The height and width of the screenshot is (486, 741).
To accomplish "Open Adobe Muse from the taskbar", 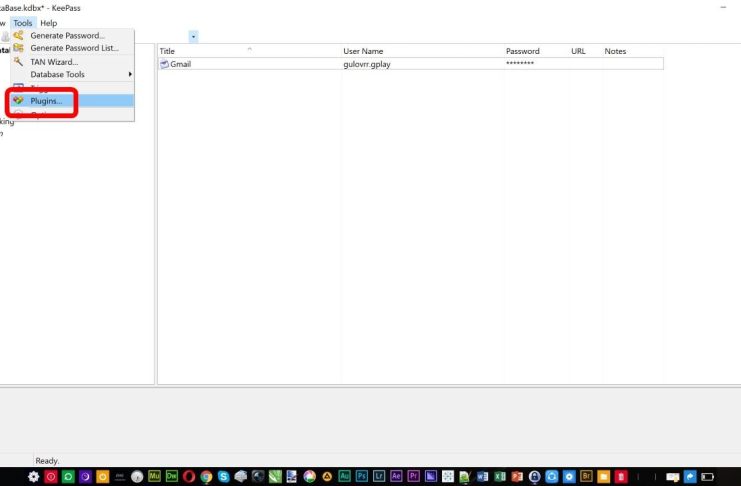I will click(x=154, y=477).
